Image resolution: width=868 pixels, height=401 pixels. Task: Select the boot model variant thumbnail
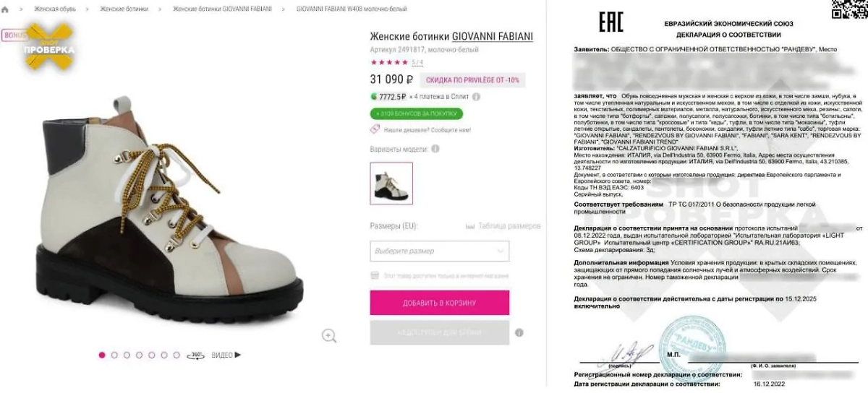click(x=391, y=184)
